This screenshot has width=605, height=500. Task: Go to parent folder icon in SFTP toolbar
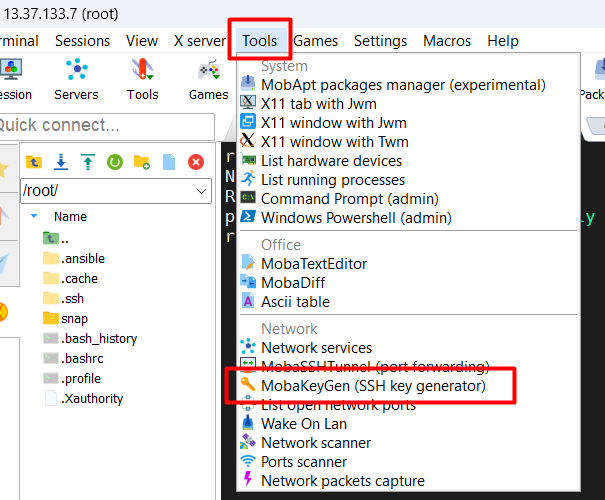coord(34,162)
